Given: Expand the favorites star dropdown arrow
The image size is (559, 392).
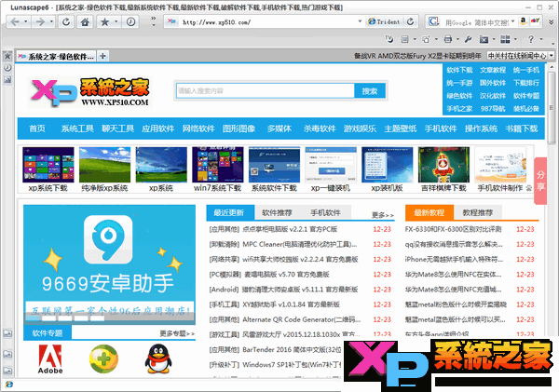Looking at the screenshot, I should (x=116, y=22).
